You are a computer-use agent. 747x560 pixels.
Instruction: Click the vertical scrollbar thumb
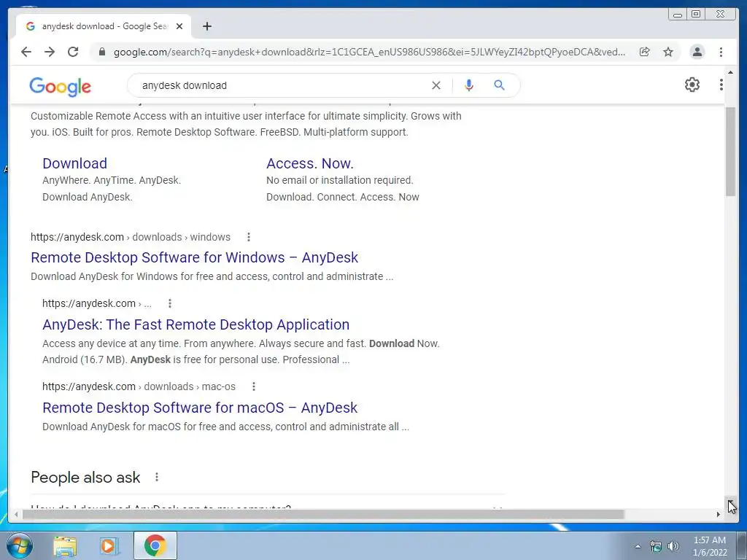[730, 152]
